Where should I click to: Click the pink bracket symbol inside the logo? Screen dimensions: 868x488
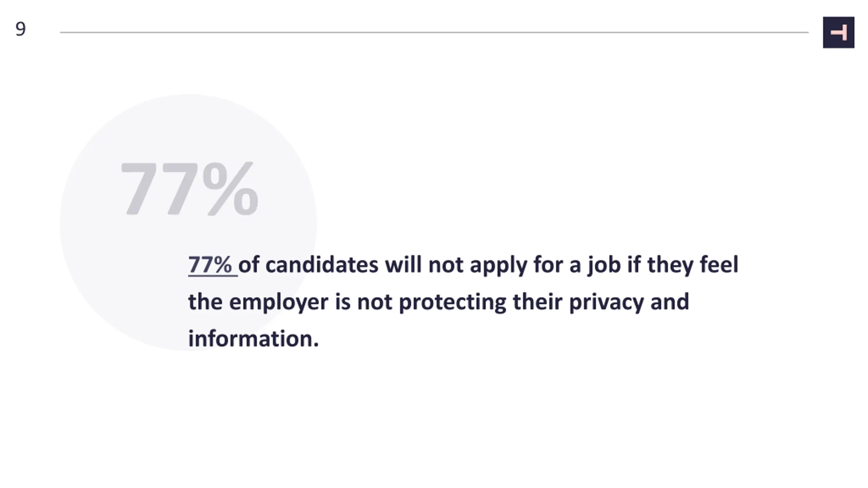839,33
